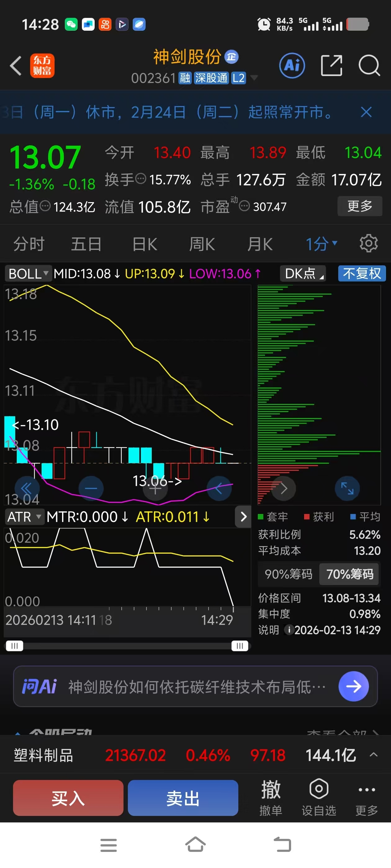The image size is (391, 868).
Task: Tap the double-left rewind chart button
Action: pos(27,488)
